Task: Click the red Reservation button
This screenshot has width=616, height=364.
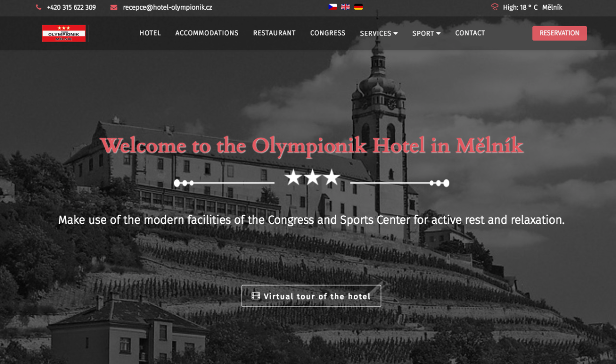Action: [560, 33]
